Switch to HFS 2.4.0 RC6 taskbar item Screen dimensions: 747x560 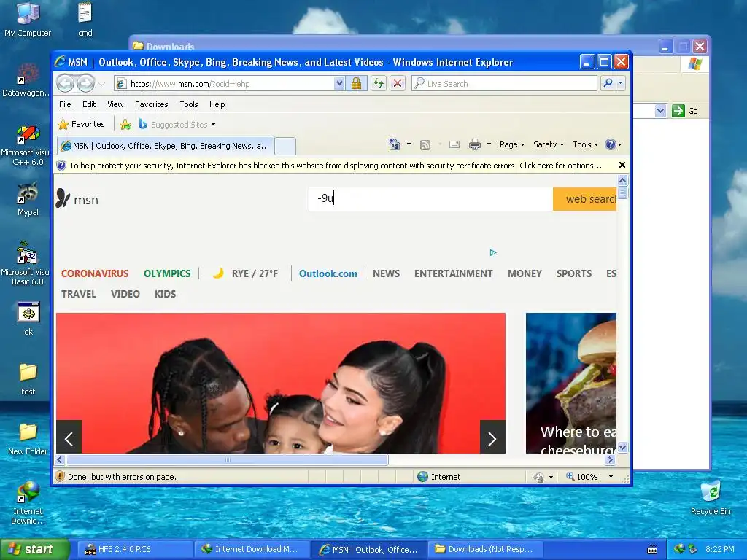pos(135,550)
